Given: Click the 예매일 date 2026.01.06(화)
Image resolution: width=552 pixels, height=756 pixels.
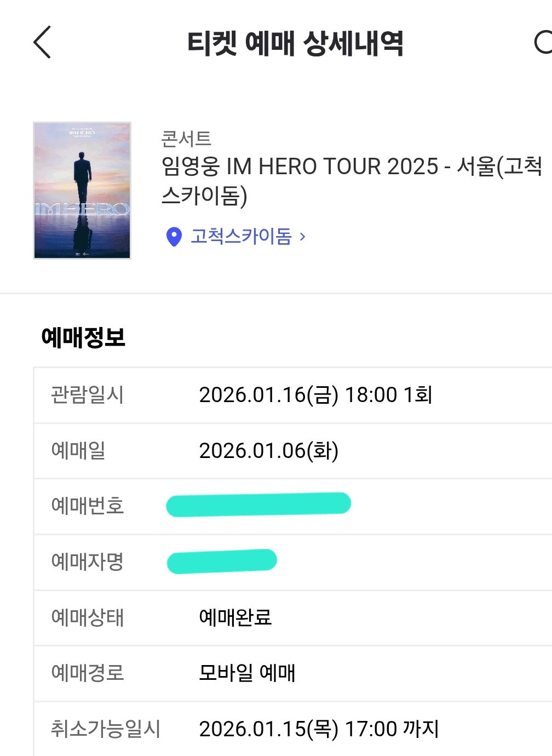Looking at the screenshot, I should (x=268, y=451).
